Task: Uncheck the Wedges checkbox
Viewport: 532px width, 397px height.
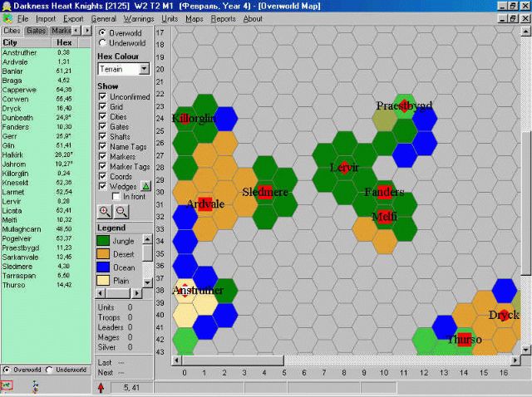Action: pos(102,186)
